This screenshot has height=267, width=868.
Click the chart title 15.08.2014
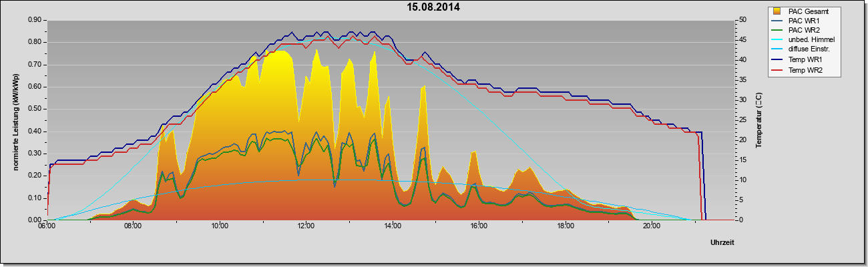[433, 7]
